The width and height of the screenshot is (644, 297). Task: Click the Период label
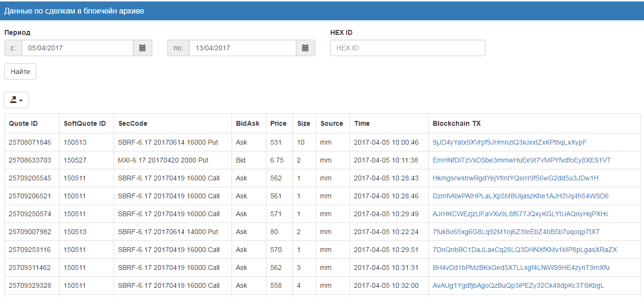(17, 32)
